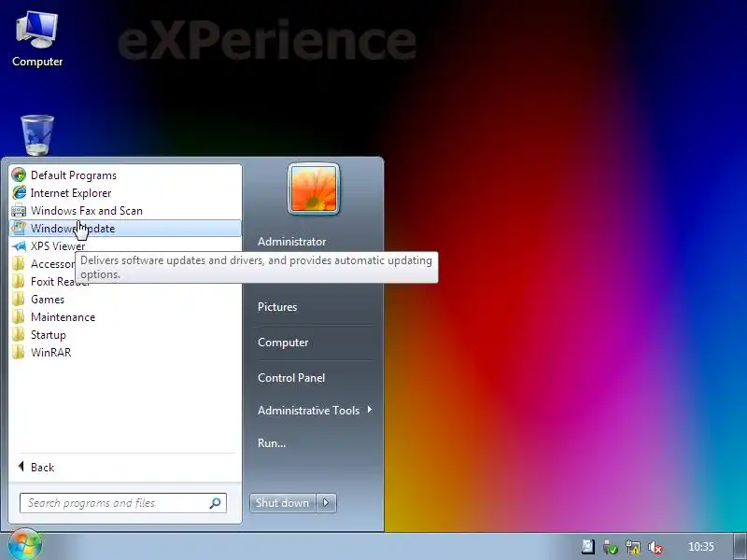Click the Windows Start orb
The width and height of the screenshot is (747, 560).
[x=25, y=544]
